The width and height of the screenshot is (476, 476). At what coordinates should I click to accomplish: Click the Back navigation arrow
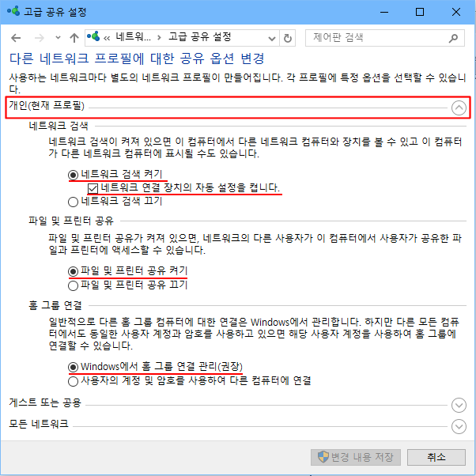click(x=17, y=37)
